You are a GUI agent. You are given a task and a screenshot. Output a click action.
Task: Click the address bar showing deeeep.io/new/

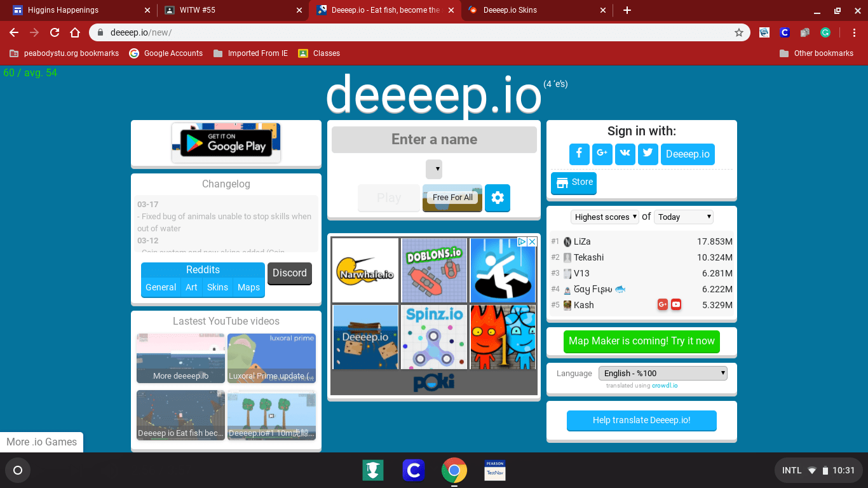(x=419, y=32)
